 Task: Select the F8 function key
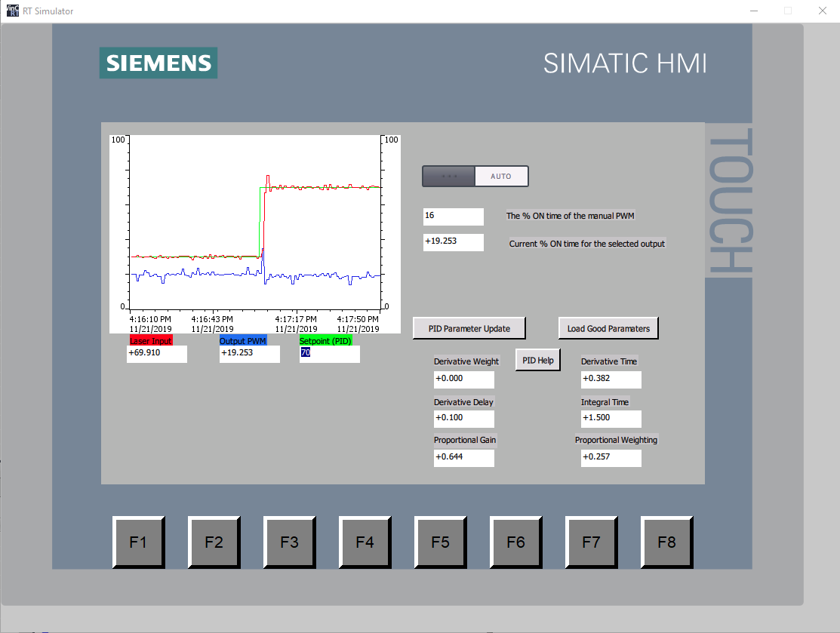(667, 542)
